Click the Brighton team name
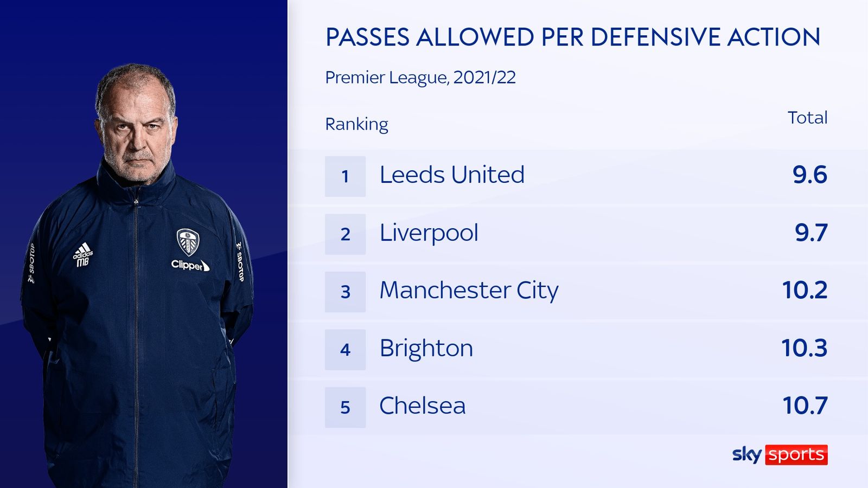The image size is (868, 488). 426,348
